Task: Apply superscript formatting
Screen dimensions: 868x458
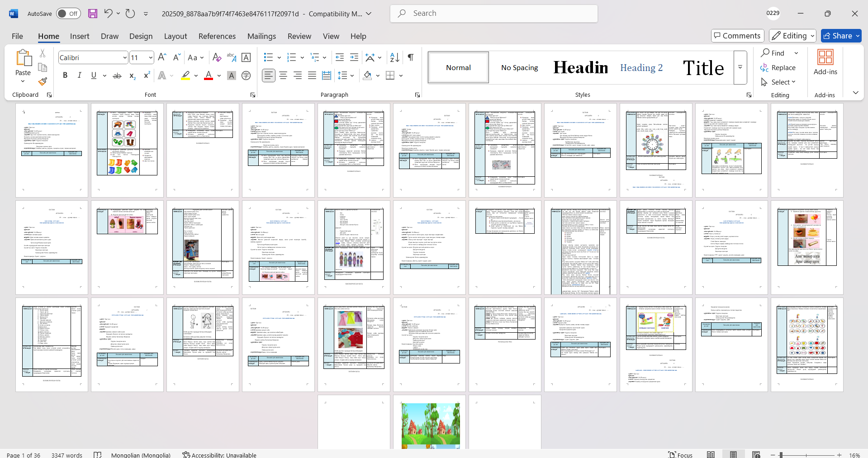Action: [x=147, y=76]
